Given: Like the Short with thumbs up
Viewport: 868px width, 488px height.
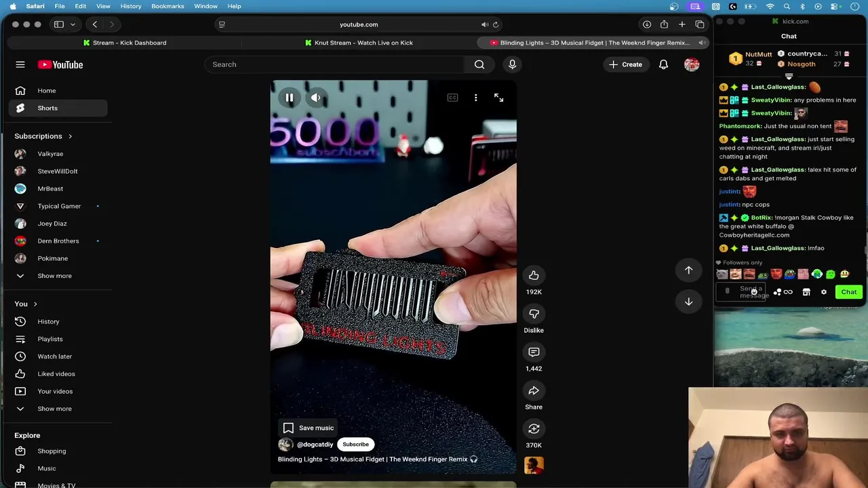Looking at the screenshot, I should click(x=534, y=275).
